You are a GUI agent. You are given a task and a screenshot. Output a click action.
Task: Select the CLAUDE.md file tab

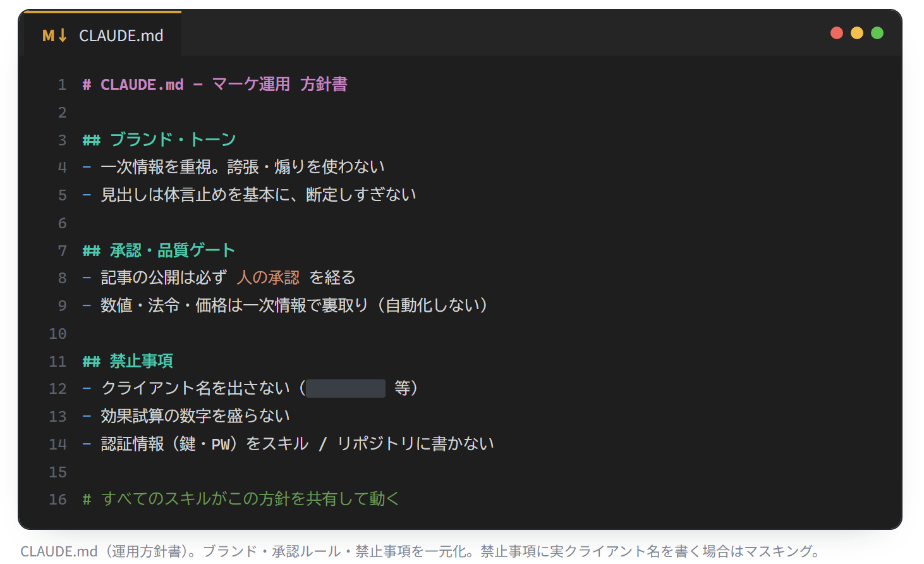point(102,35)
